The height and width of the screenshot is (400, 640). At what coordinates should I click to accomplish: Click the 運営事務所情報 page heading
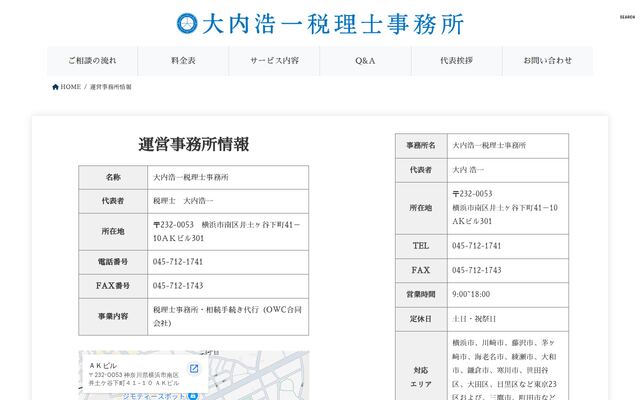[x=193, y=144]
